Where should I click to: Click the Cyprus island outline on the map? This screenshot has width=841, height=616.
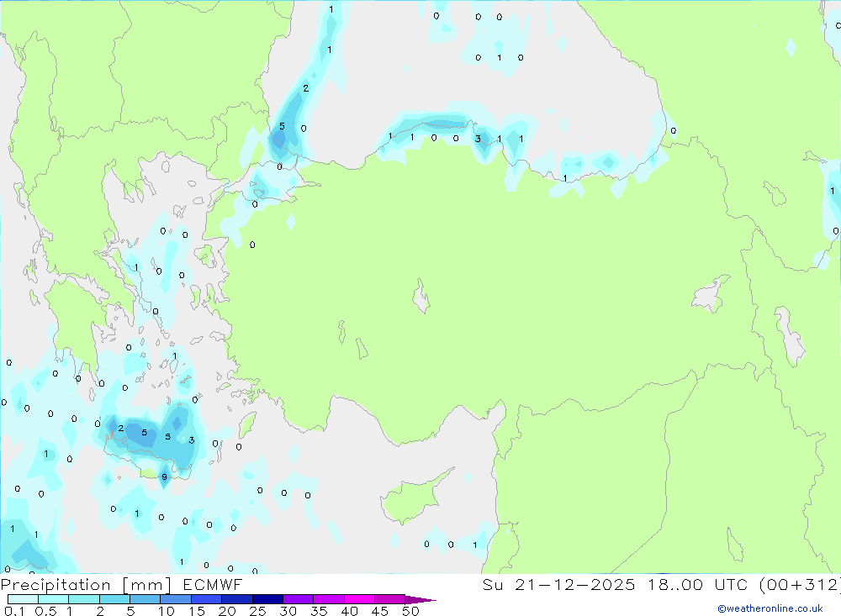pyautogui.click(x=416, y=497)
